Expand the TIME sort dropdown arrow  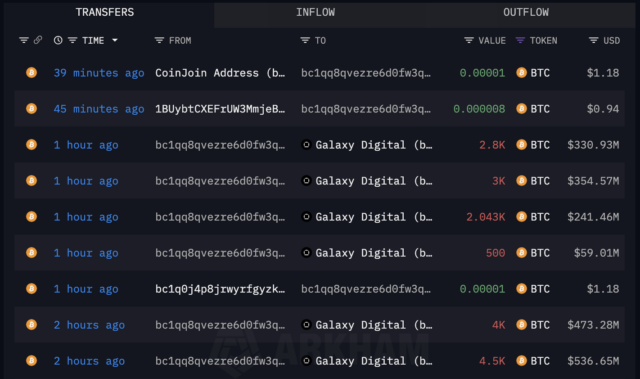(x=115, y=40)
